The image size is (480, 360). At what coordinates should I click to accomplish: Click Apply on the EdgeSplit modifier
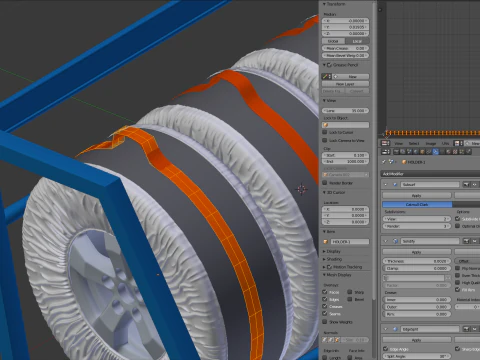click(417, 340)
